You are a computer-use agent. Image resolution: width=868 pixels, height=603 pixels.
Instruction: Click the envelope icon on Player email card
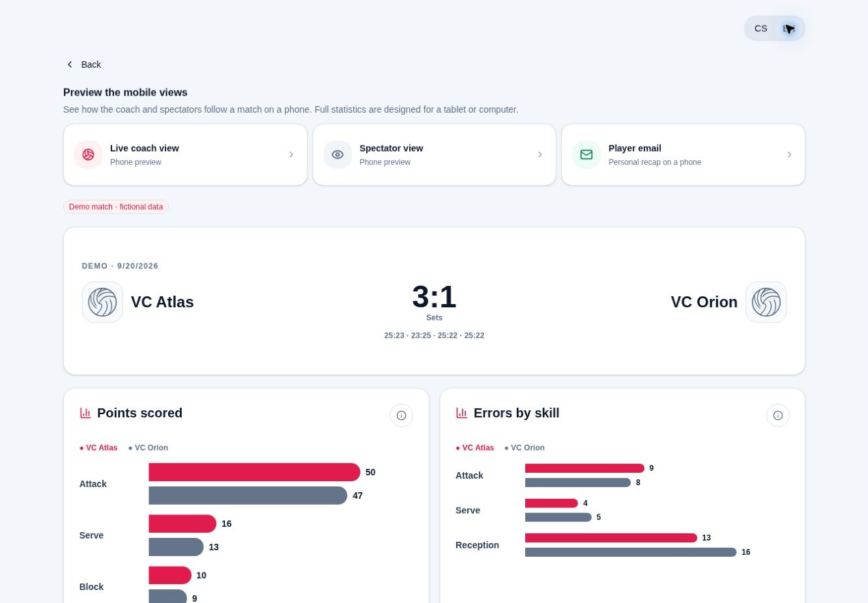tap(586, 154)
